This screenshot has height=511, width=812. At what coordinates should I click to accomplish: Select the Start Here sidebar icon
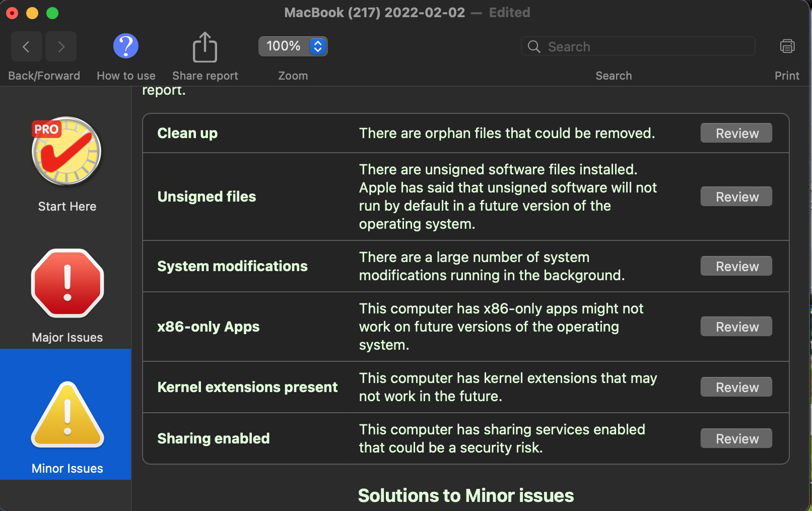pyautogui.click(x=67, y=152)
